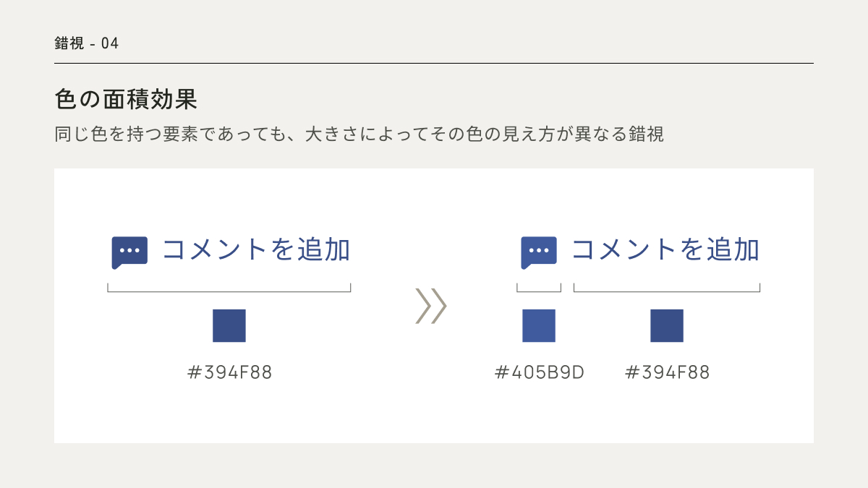This screenshot has width=868, height=488.
Task: Click the 錯視 category label in the header
Action: tap(69, 43)
